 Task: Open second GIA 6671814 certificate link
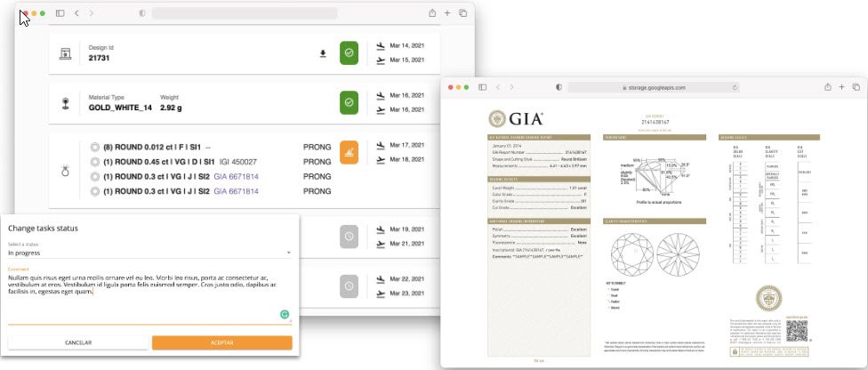(x=236, y=191)
